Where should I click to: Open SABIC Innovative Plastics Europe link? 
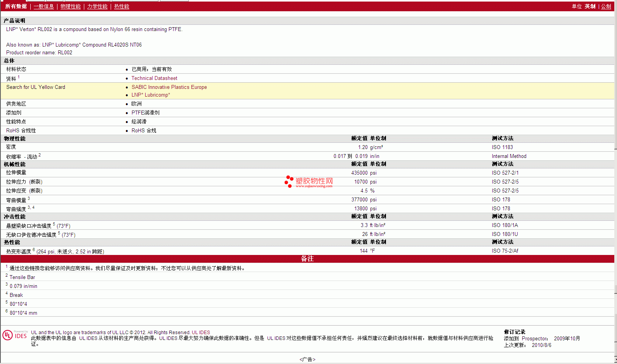click(x=169, y=87)
